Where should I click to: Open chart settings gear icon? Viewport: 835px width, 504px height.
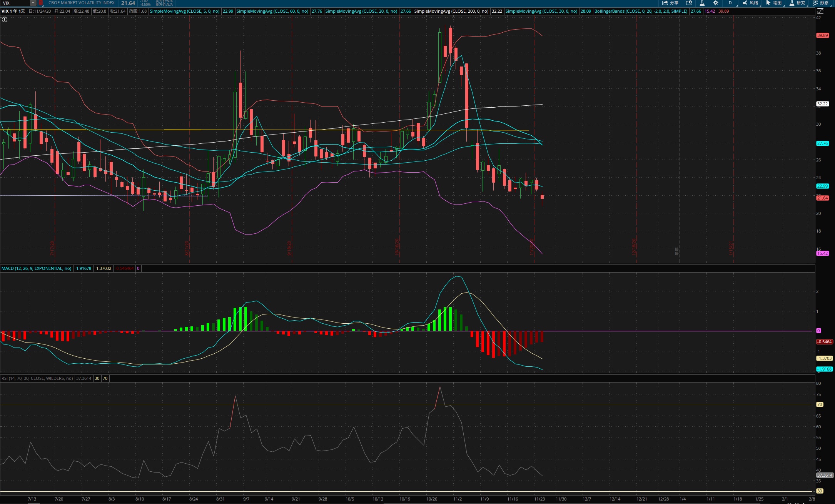pyautogui.click(x=716, y=3)
